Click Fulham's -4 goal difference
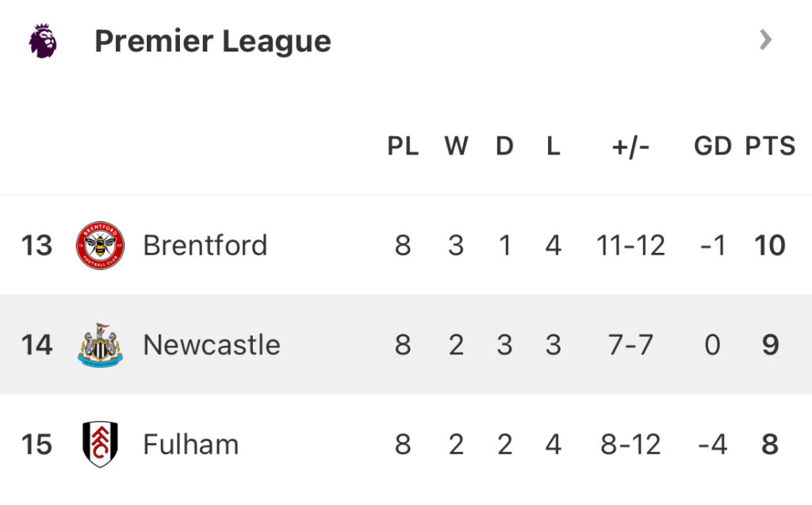The width and height of the screenshot is (812, 505). (x=712, y=444)
